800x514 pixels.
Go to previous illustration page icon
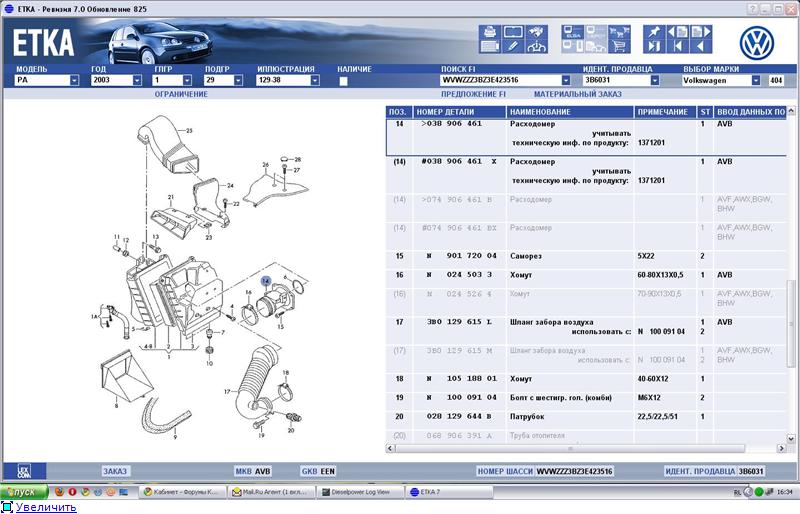point(678,32)
